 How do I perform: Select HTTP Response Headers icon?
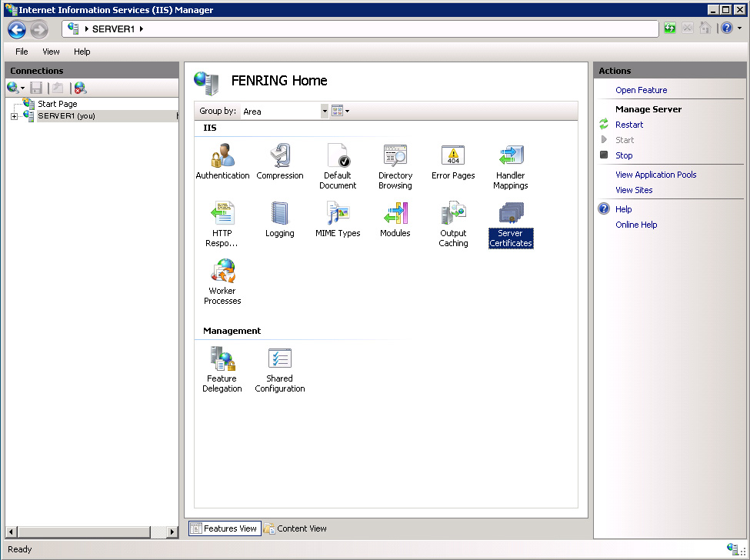click(x=222, y=224)
